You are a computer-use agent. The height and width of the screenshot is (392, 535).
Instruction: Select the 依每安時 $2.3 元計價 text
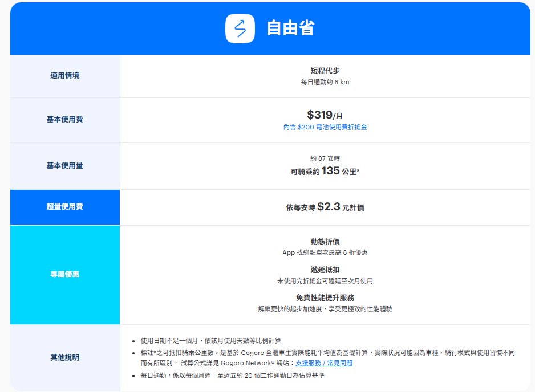pyautogui.click(x=325, y=207)
